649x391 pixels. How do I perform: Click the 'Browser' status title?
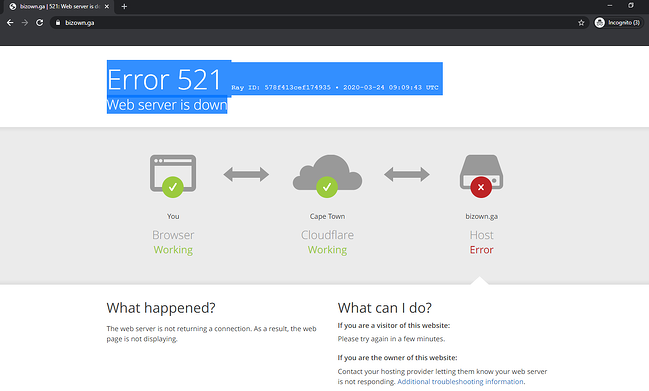coord(173,235)
